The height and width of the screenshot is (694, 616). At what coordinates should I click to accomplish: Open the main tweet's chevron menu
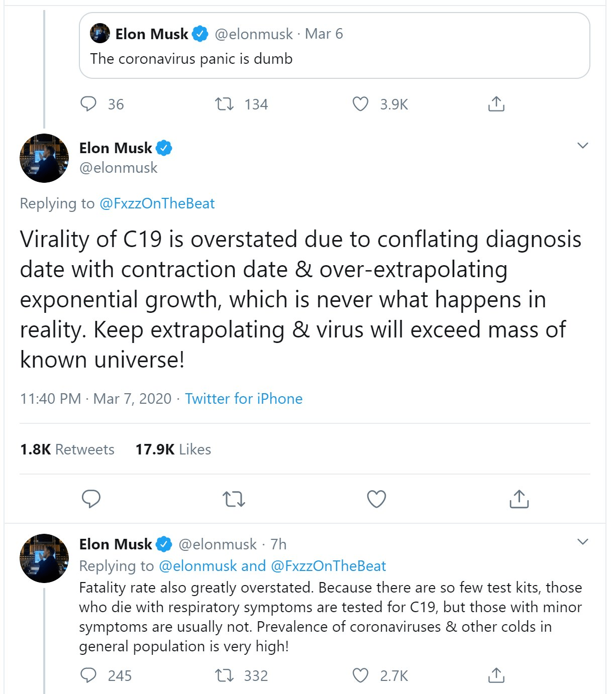582,146
